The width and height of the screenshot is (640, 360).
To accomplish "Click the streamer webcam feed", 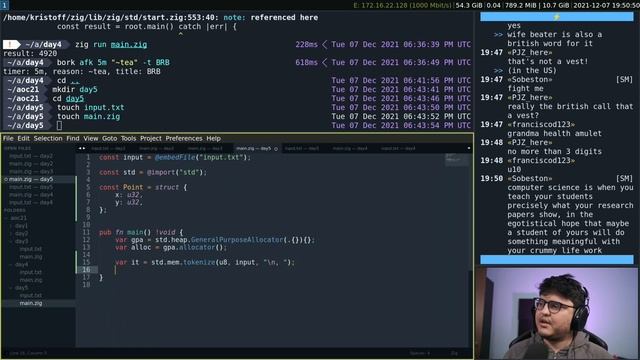I will coord(557,313).
